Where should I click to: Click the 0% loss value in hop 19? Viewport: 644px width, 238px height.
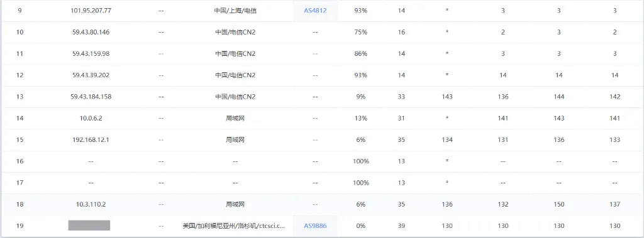360,225
